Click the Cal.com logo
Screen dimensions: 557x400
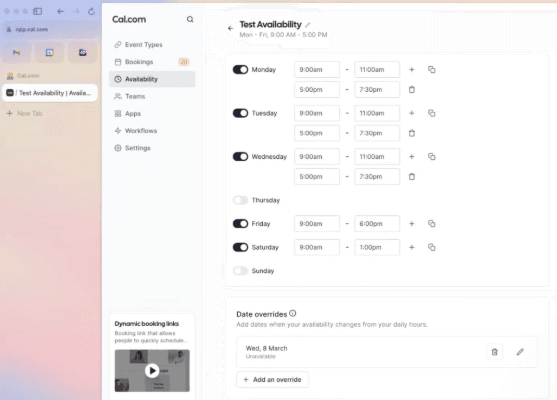(x=129, y=20)
